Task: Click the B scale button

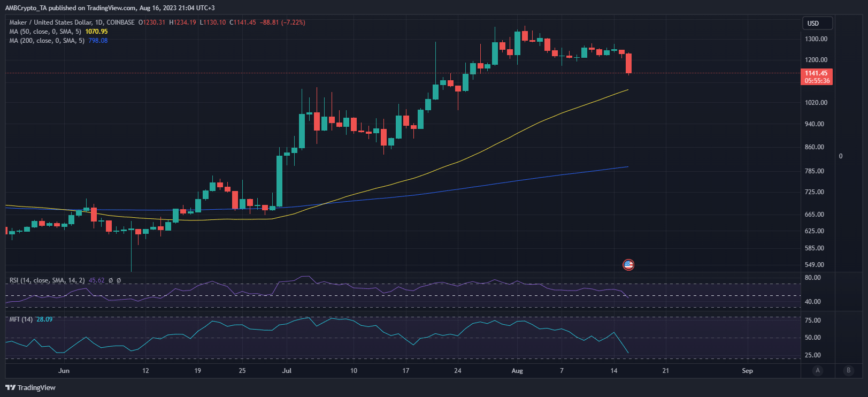Action: pos(848,370)
